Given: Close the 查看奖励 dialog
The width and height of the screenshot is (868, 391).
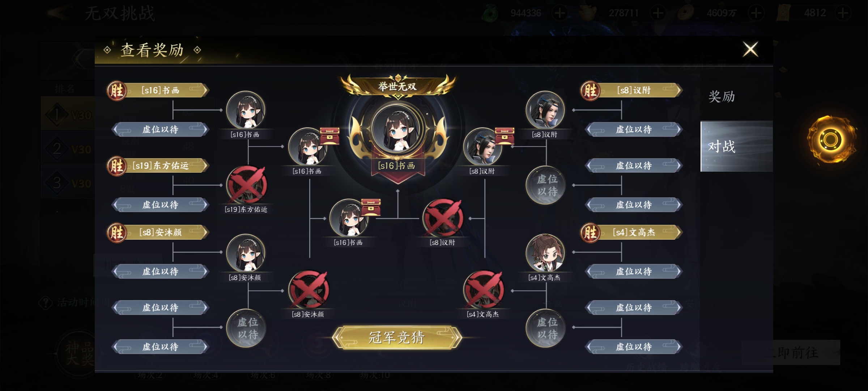Looking at the screenshot, I should point(750,49).
